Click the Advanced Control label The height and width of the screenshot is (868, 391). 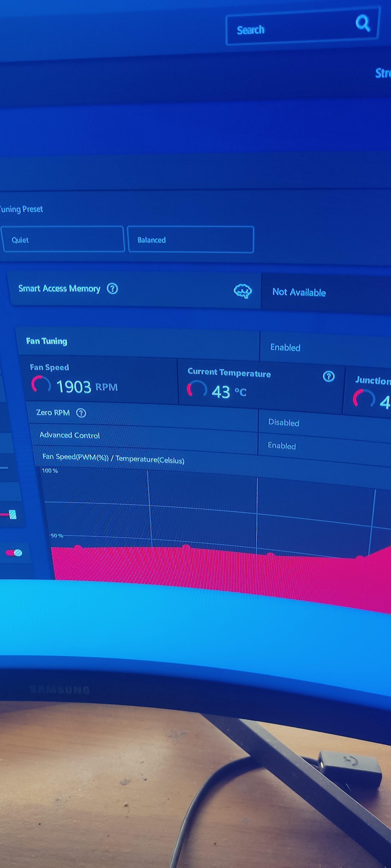click(x=70, y=435)
